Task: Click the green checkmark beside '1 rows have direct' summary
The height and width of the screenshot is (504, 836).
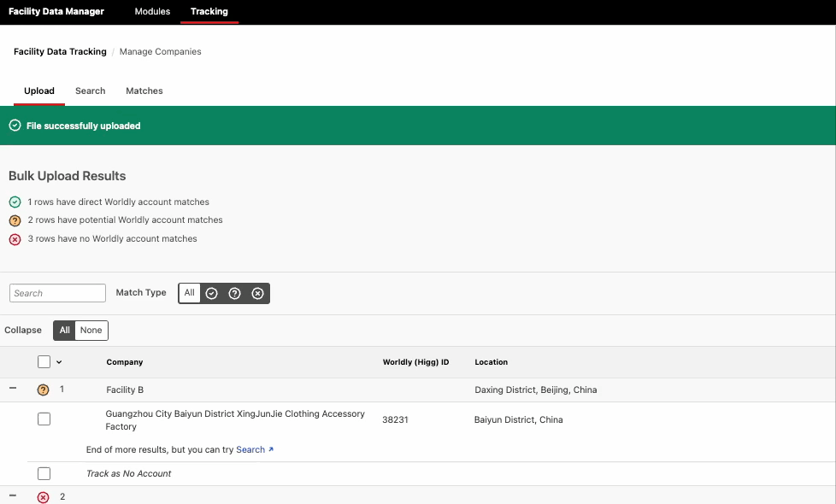Action: tap(15, 202)
